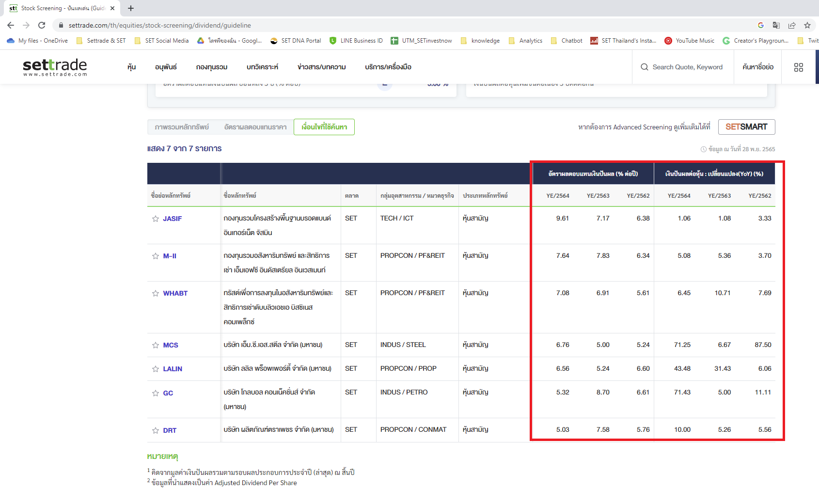Open the search magnifier icon

(644, 67)
